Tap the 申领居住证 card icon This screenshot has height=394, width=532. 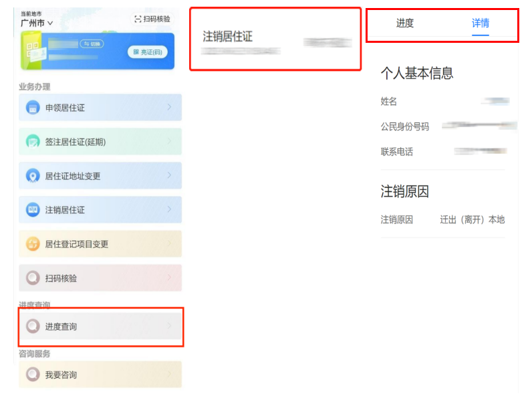pos(33,108)
